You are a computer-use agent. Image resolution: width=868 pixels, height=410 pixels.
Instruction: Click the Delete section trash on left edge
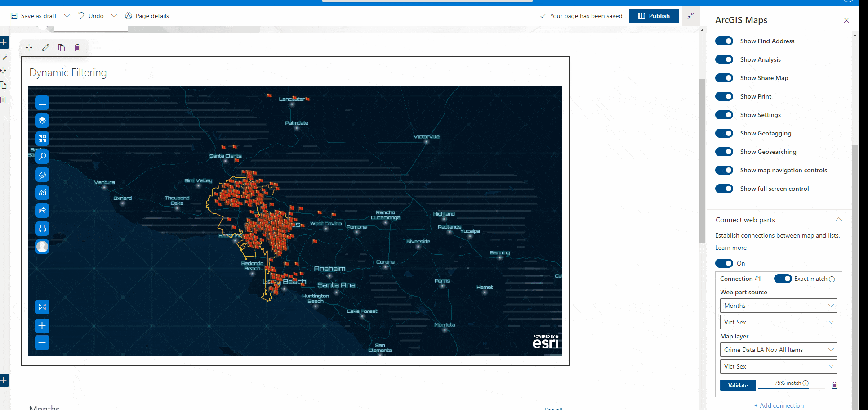[3, 99]
